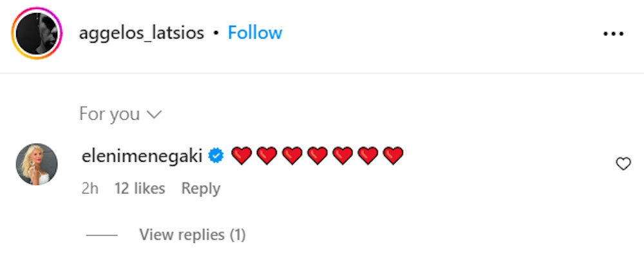Click the second red heart emoji

266,155
